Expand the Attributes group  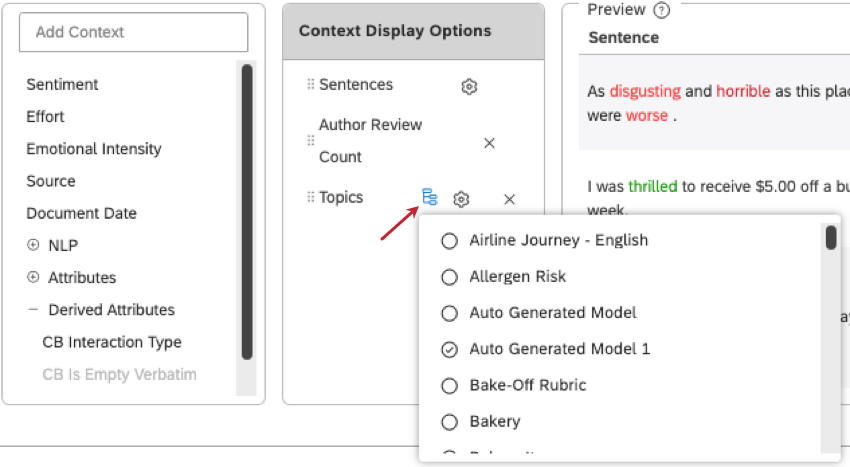point(33,277)
